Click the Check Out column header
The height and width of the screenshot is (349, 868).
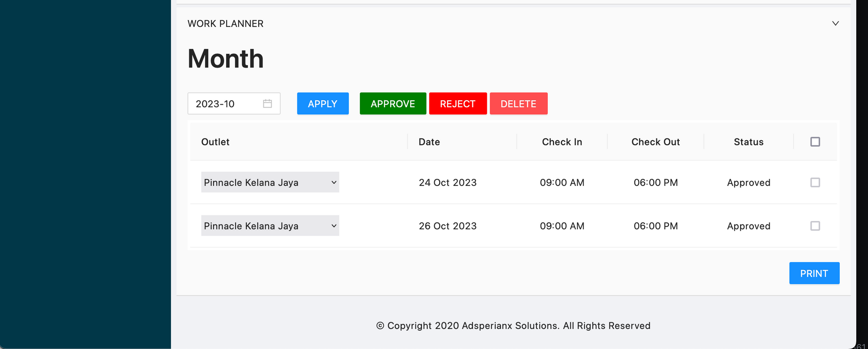655,142
